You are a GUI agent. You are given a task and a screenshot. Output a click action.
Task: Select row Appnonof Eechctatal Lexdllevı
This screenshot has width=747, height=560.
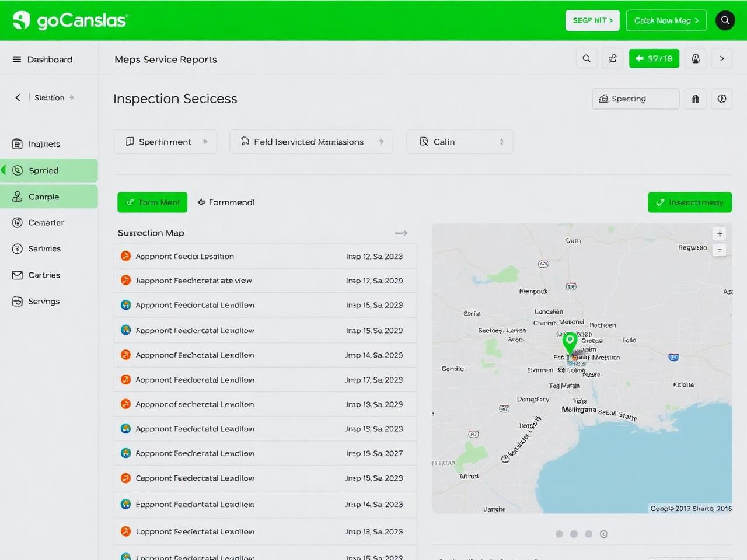[x=265, y=355]
